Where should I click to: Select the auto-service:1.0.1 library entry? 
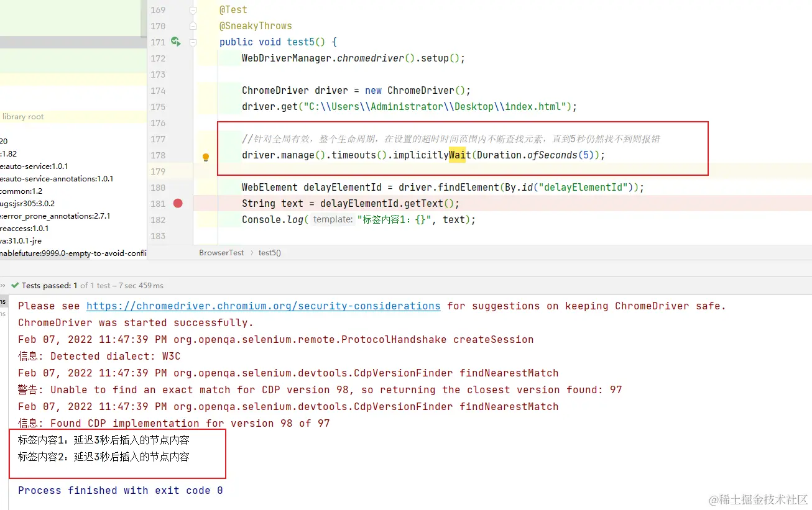pyautogui.click(x=34, y=166)
